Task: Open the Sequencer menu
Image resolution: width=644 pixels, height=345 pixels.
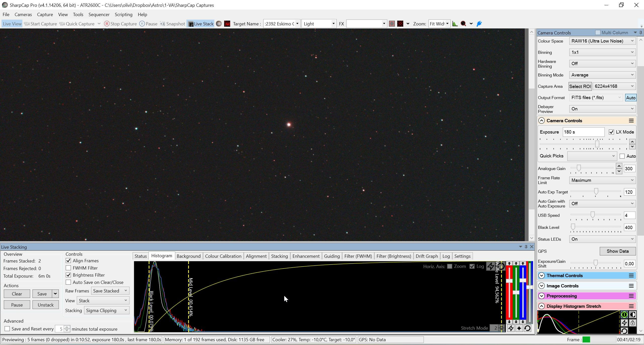Action: pyautogui.click(x=99, y=15)
